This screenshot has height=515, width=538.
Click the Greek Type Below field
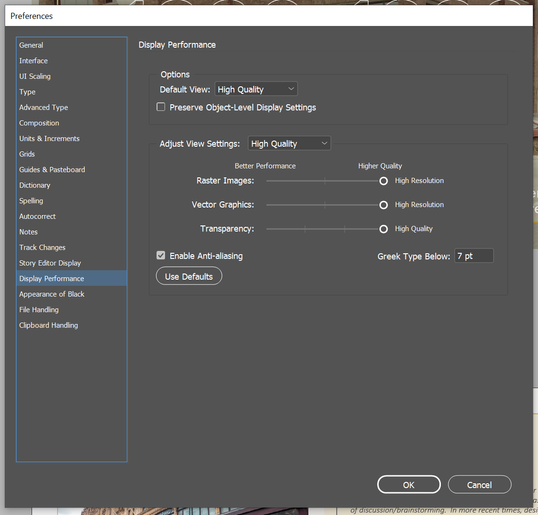point(474,256)
